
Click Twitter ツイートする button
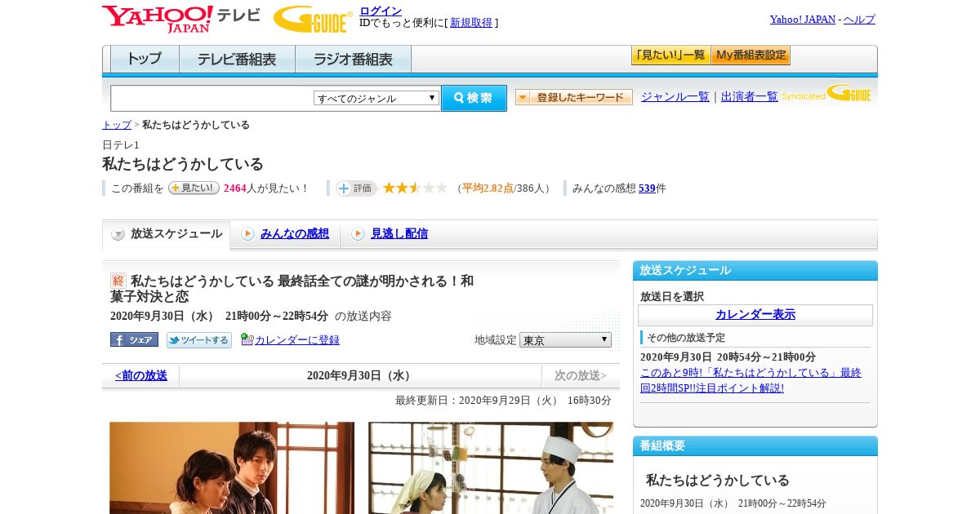pos(198,339)
